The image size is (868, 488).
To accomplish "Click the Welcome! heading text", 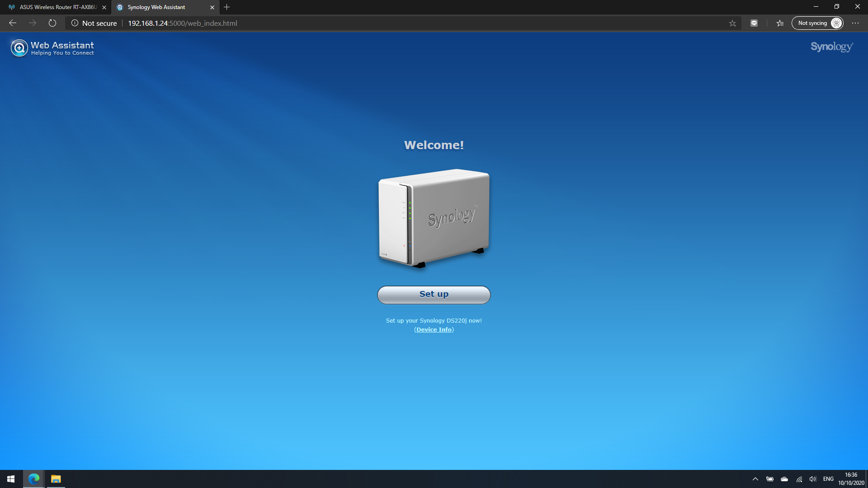I will pos(434,145).
